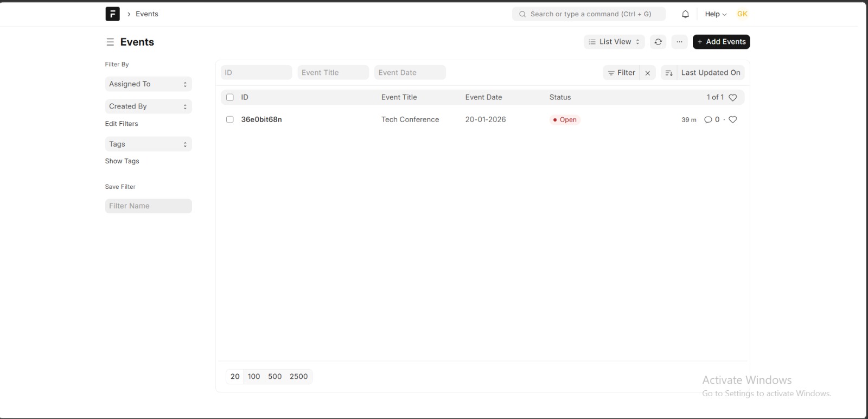Click the 20-01-2026 date cell

pyautogui.click(x=486, y=119)
